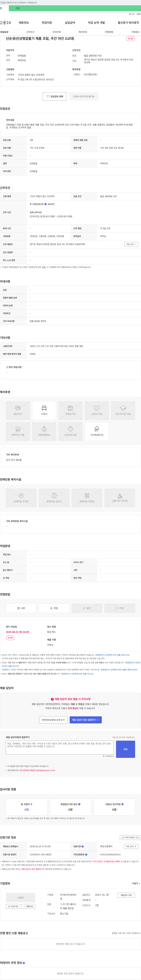
Task: Click info icon next to 고용24 입사지원
Action: 122,804
